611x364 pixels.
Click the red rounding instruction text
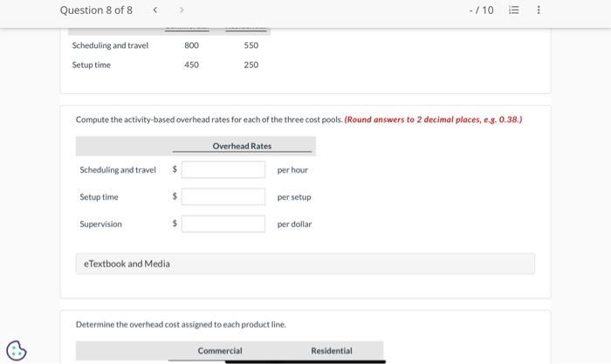click(x=433, y=120)
